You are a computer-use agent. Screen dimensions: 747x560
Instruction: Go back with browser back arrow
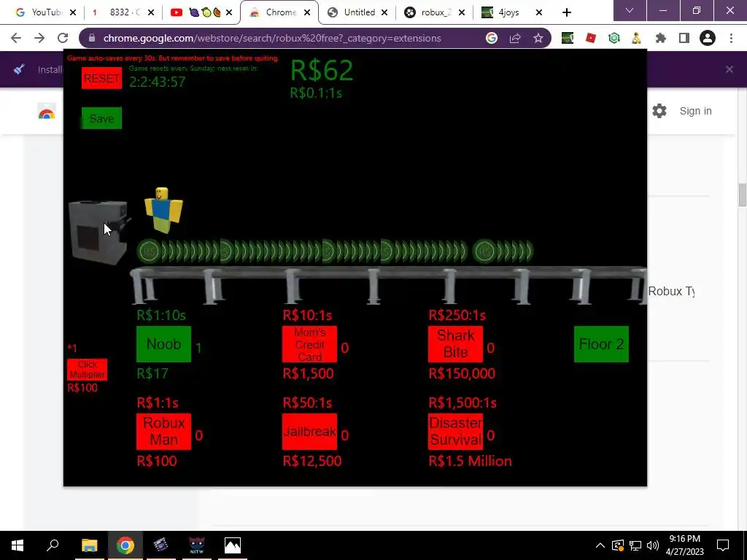(16, 38)
